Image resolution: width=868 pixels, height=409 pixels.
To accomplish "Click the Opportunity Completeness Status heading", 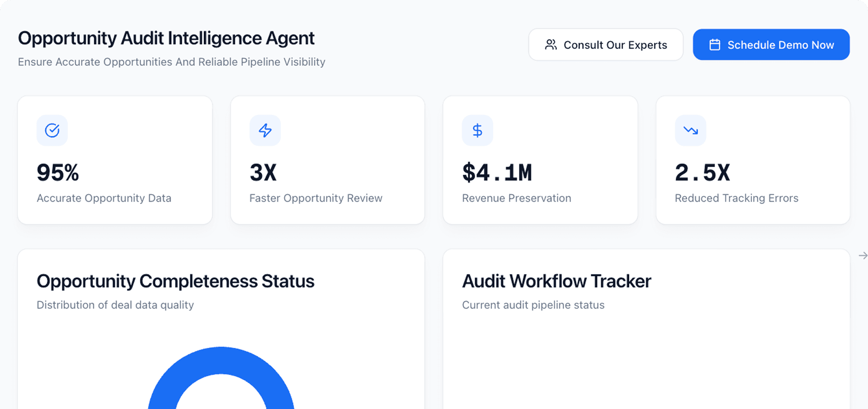I will (175, 281).
